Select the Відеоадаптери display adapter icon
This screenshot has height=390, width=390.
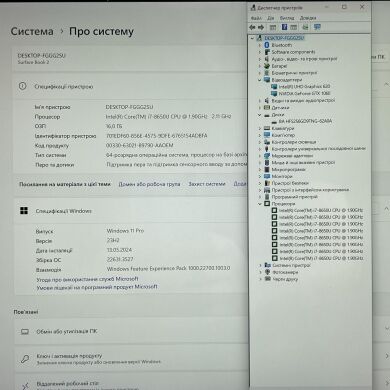point(267,80)
